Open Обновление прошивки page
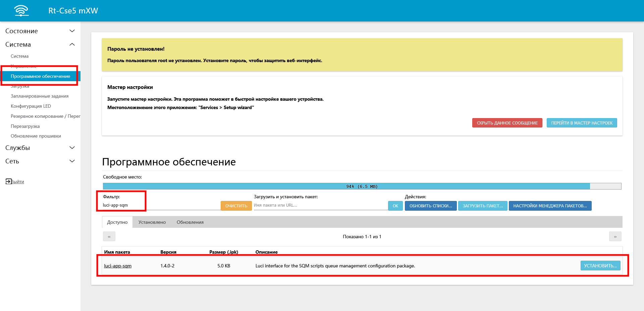644x311 pixels. [36, 136]
